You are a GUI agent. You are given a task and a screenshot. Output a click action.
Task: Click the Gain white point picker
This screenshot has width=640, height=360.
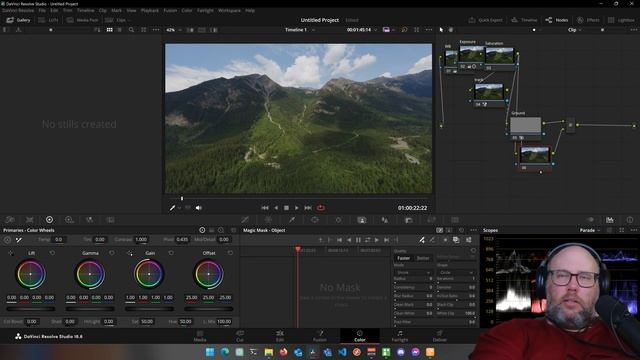130,253
